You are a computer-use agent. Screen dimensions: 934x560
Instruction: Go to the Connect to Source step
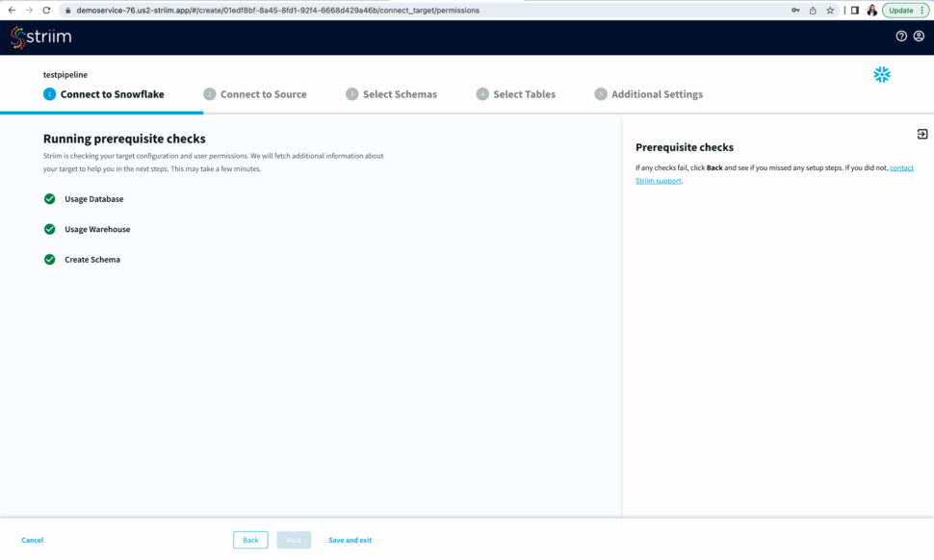(263, 94)
